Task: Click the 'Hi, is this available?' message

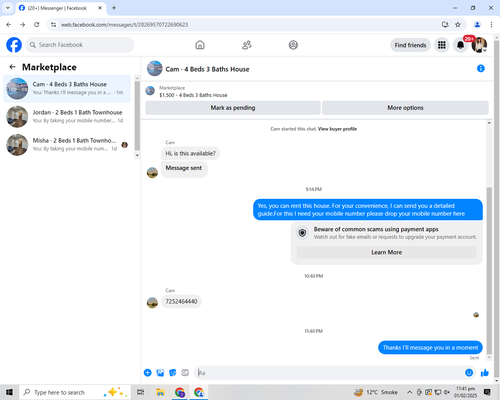Action: click(190, 153)
